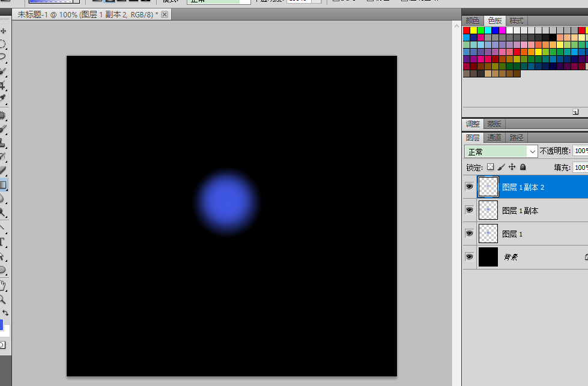The image size is (588, 386).
Task: Switch to the 色板 panel tab
Action: (x=495, y=20)
